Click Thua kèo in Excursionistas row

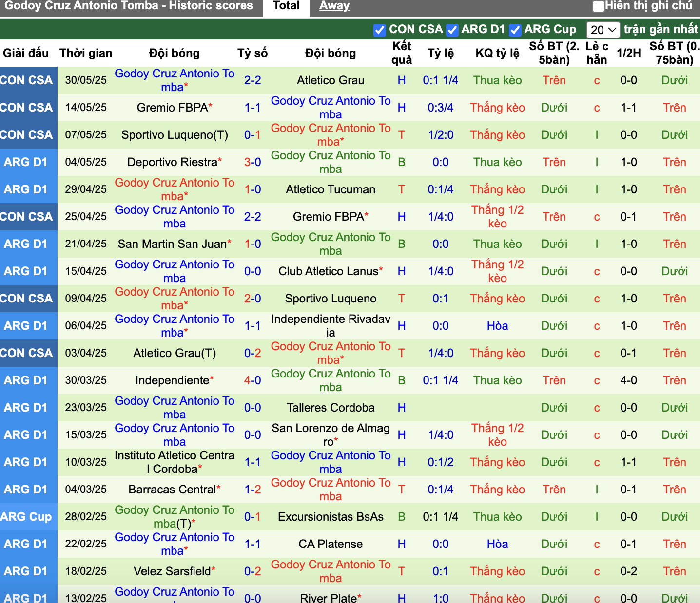point(497,517)
